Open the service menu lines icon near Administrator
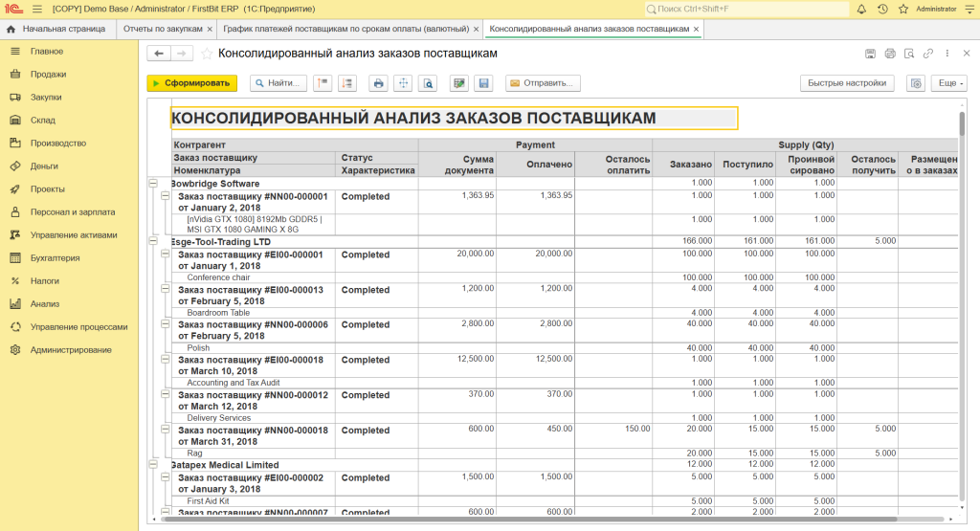This screenshot has width=980, height=531. point(969,10)
